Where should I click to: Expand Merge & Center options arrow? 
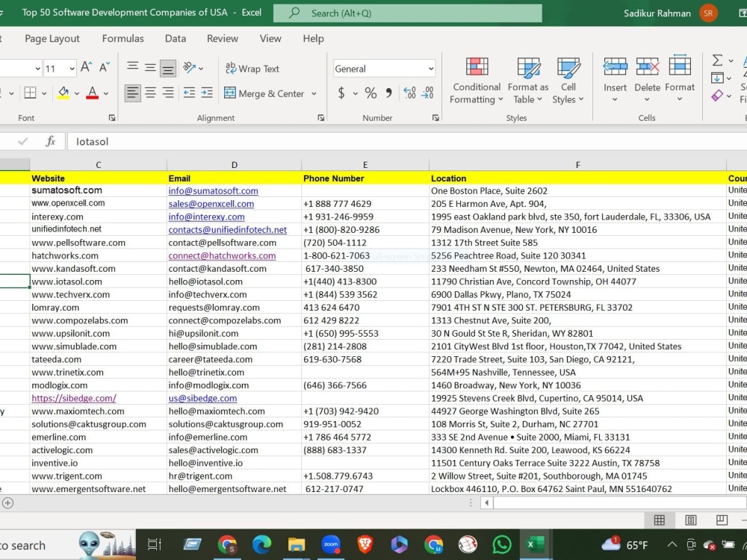pyautogui.click(x=314, y=94)
